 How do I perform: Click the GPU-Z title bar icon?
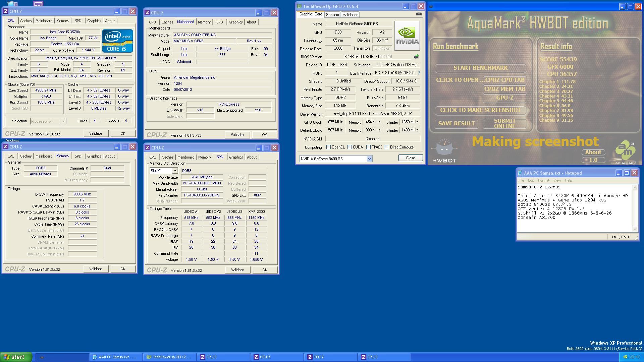(299, 6)
